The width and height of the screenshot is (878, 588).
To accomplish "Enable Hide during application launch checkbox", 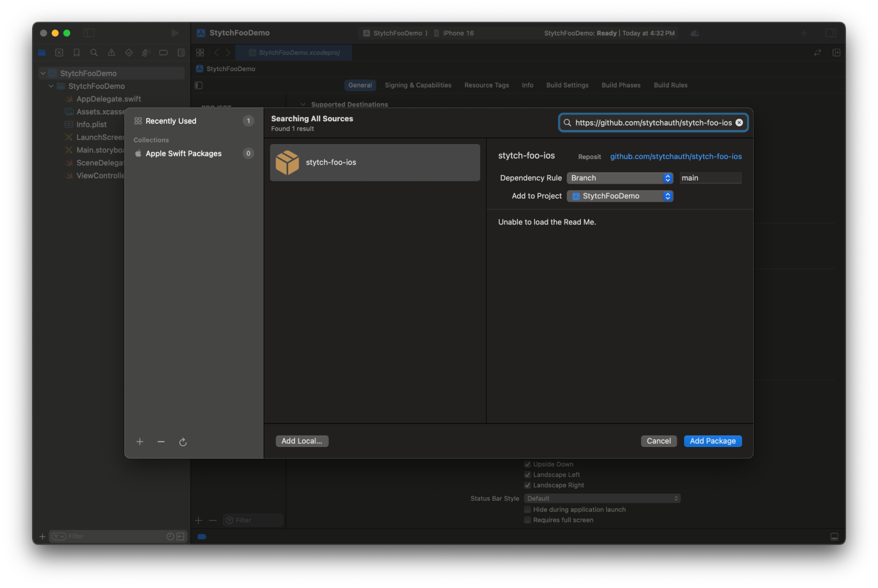I will click(528, 509).
